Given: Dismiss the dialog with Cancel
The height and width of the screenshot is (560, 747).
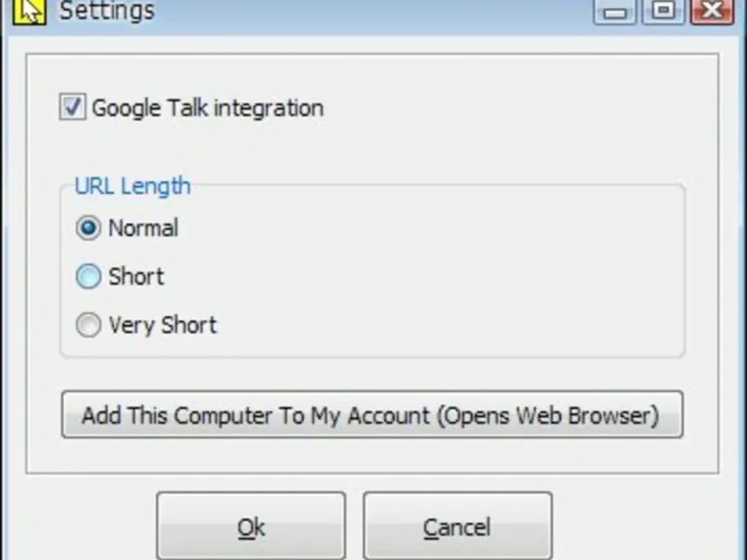Looking at the screenshot, I should pyautogui.click(x=457, y=527).
